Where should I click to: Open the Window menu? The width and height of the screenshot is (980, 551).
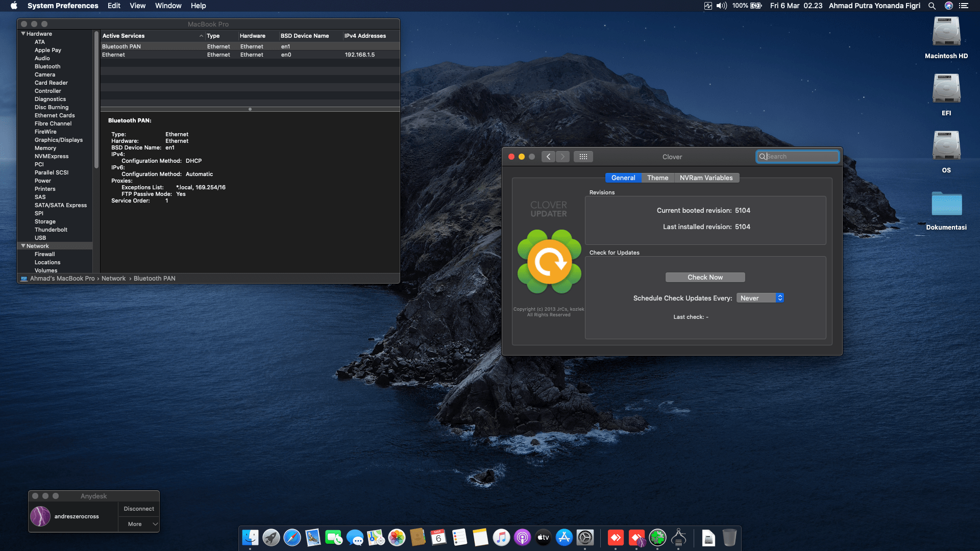coord(168,6)
